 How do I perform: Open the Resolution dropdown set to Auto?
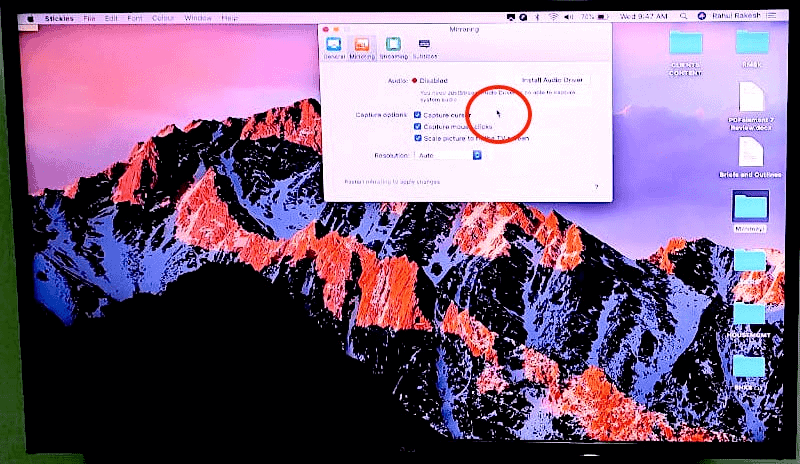(448, 155)
